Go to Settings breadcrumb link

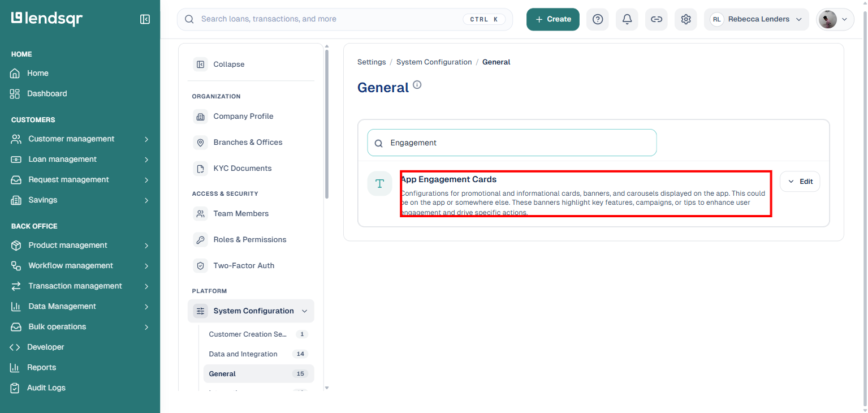click(x=372, y=62)
